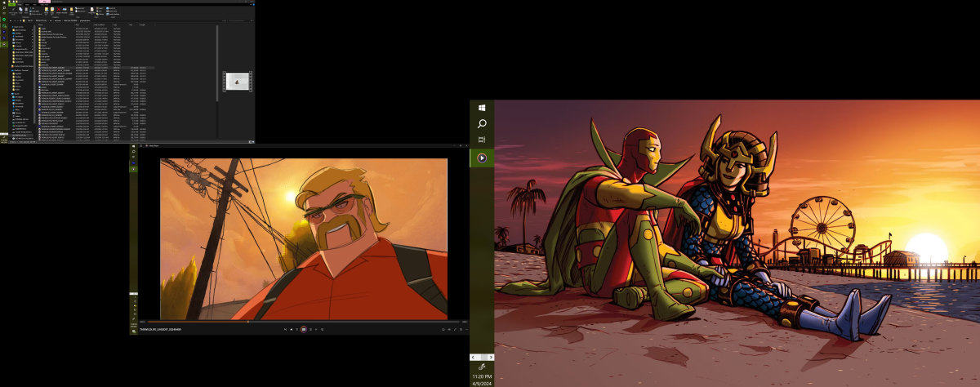Pause playback in Media Player
Viewport: 980px width, 387px height.
pyautogui.click(x=304, y=329)
